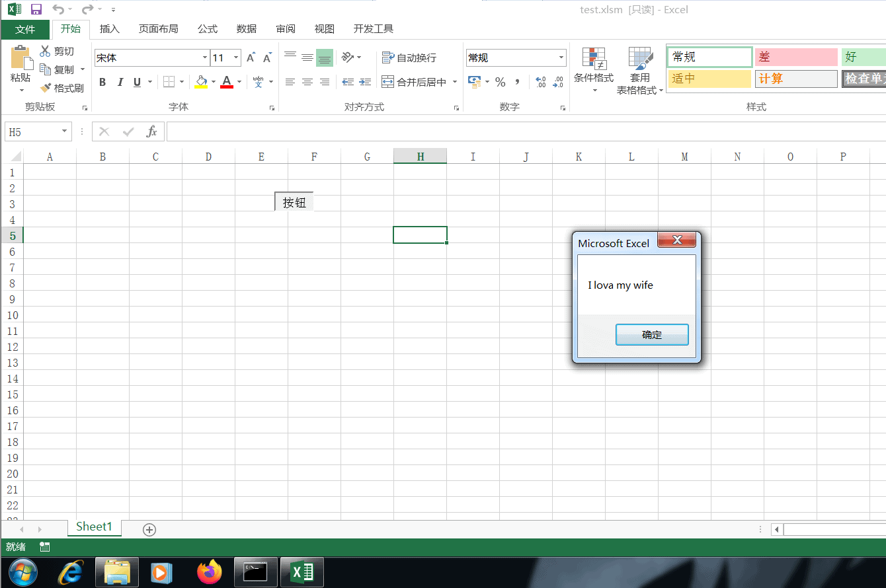Viewport: 886px width, 588px height.
Task: Apply the 差 cell style
Action: pyautogui.click(x=796, y=57)
